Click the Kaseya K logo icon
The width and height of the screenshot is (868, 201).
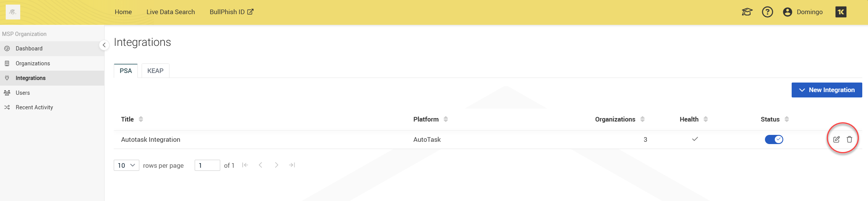841,12
